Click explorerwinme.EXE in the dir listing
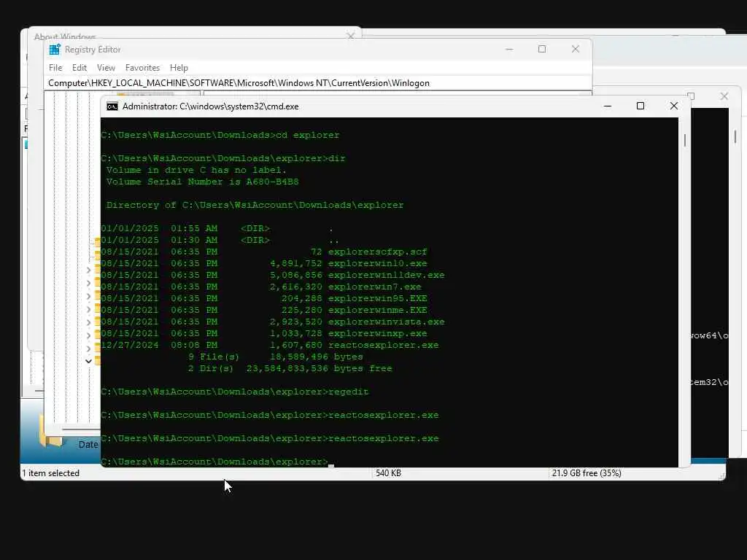Screen dimensions: 747x560 (x=377, y=311)
